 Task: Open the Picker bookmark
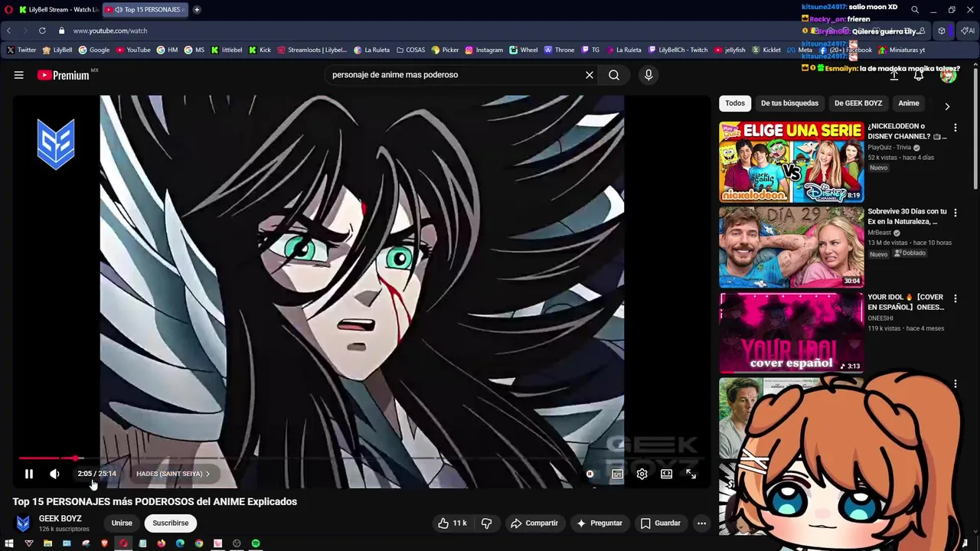(x=445, y=50)
